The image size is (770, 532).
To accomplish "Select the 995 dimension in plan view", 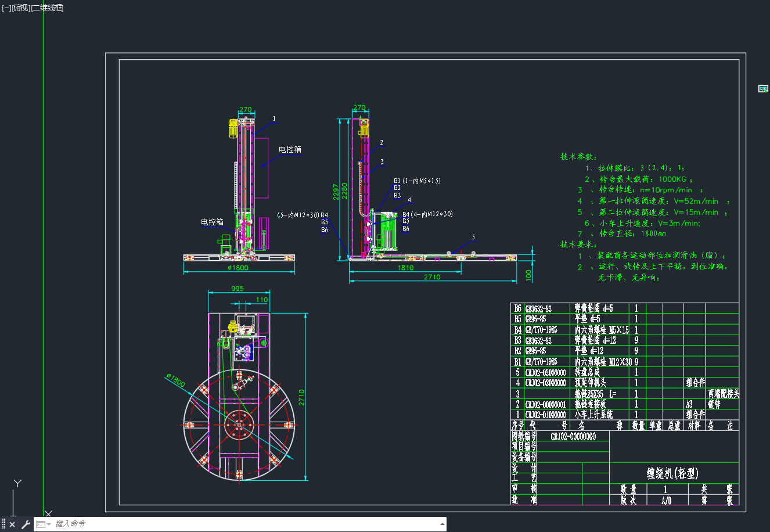I will pos(238,289).
